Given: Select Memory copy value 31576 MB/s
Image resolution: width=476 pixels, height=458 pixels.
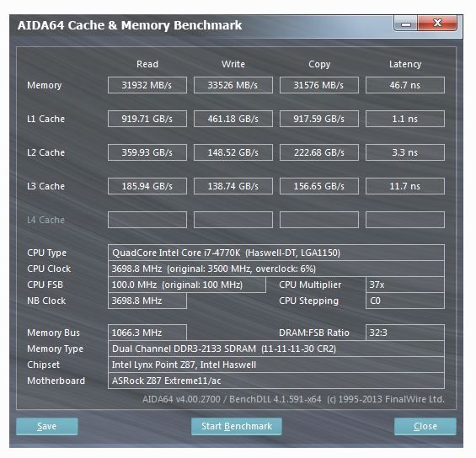Looking at the screenshot, I should pos(319,85).
